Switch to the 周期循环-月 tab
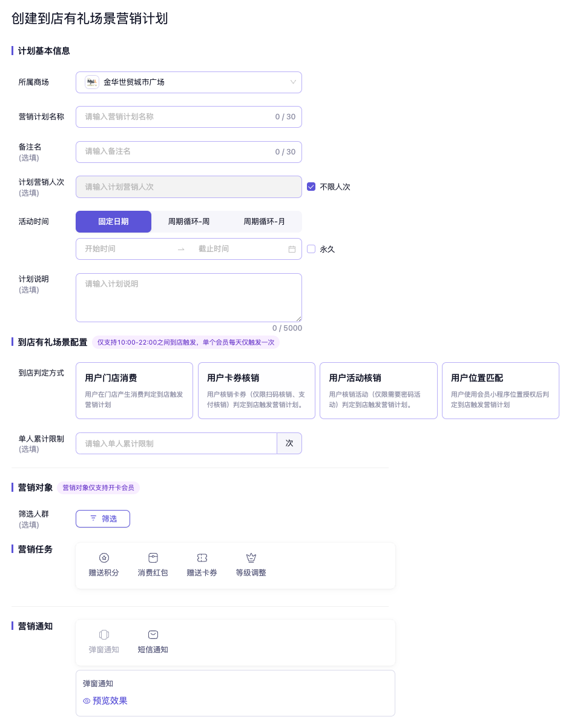586x728 pixels. point(264,222)
